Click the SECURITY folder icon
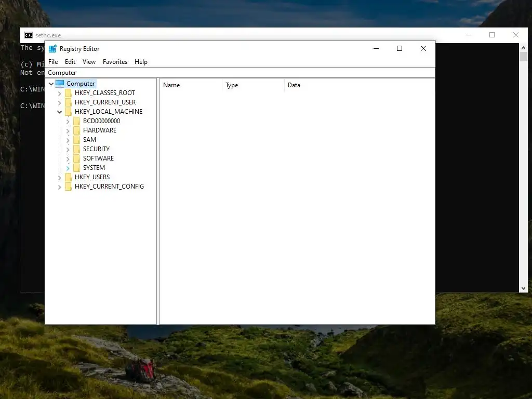 click(x=77, y=149)
